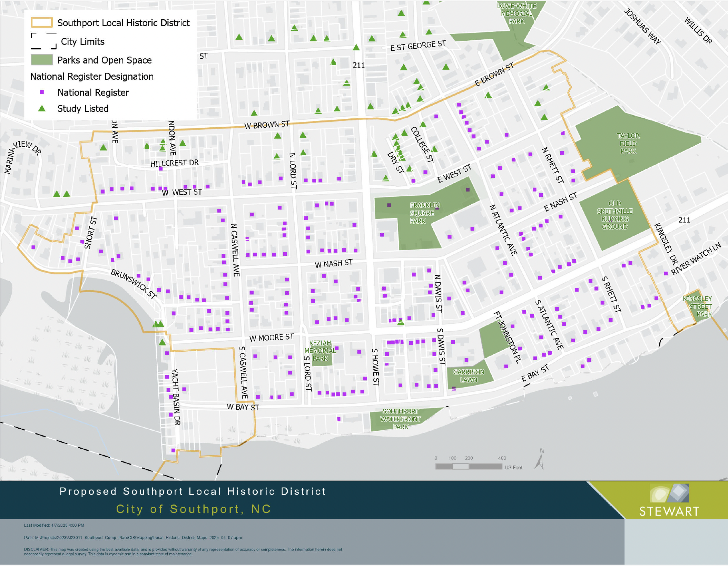Screen dimensions: 728x566
Task: Click the Southport Waterfront Park label
Action: 400,419
